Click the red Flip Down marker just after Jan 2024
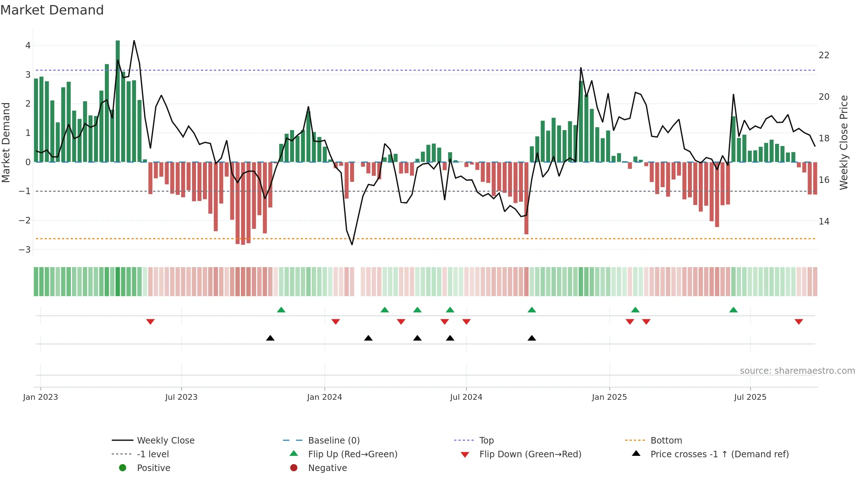This screenshot has height=488, width=868. (x=336, y=322)
